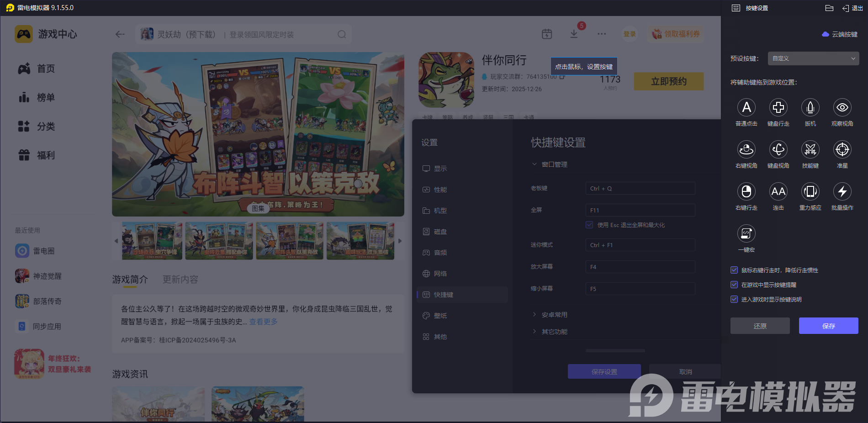Click the 还原 button
The image size is (868, 423).
[x=760, y=326]
